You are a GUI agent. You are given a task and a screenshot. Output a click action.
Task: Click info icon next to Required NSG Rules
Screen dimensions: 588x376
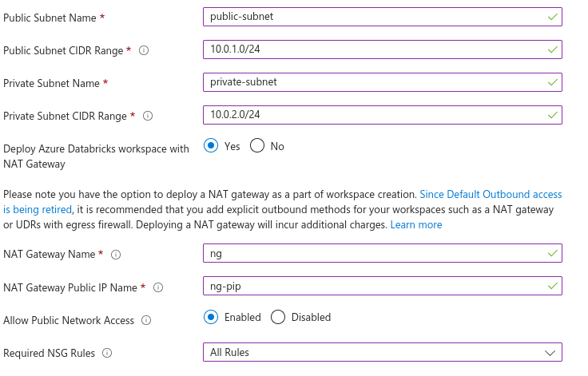pos(107,353)
